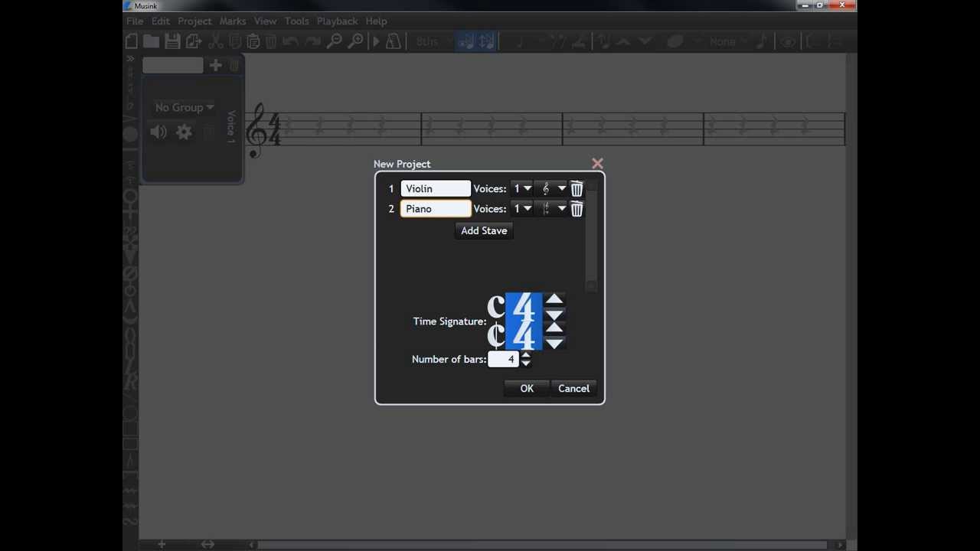Toggle the eye visibility toolbar icon
980x551 pixels.
(788, 42)
